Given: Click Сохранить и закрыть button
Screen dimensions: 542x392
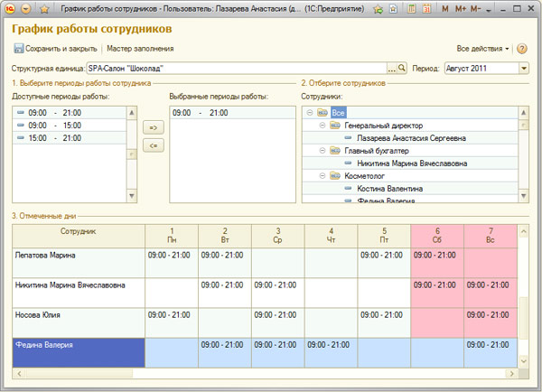Looking at the screenshot, I should pyautogui.click(x=56, y=49).
